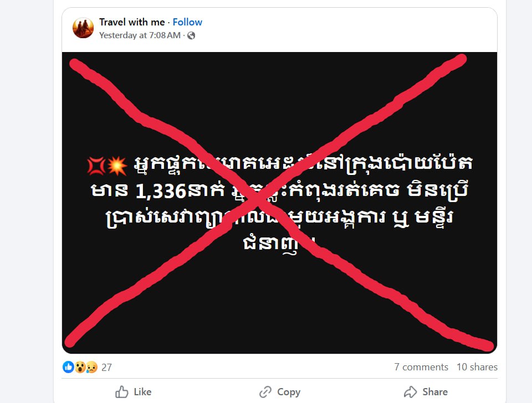This screenshot has height=403, width=532.
Task: Click the wow reaction emoji icon
Action: pos(80,366)
